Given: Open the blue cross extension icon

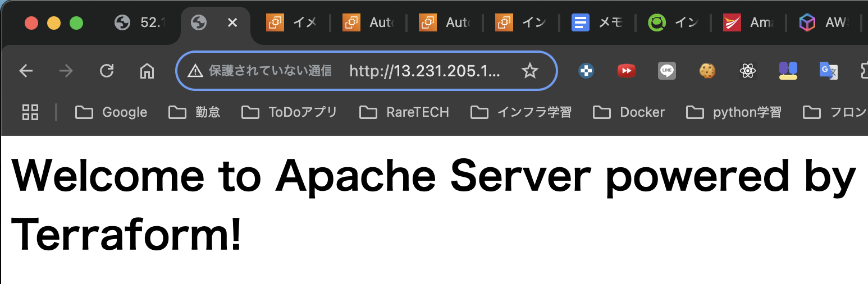Looking at the screenshot, I should (586, 71).
